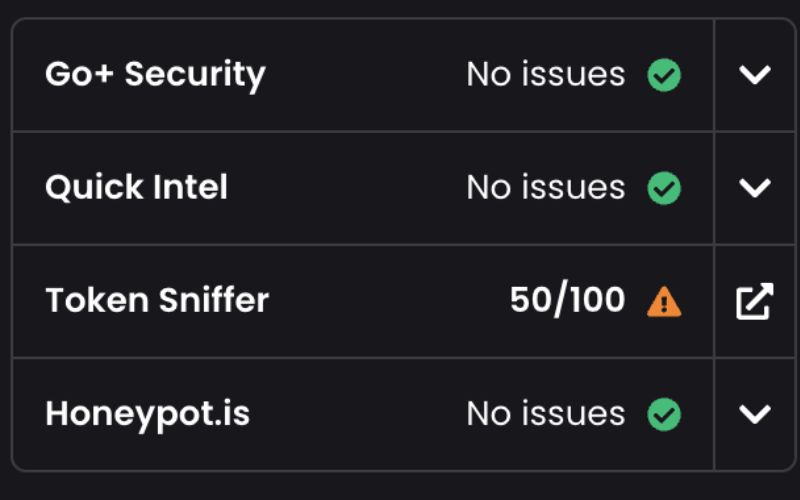Select the Honeypot.is audit row
The image size is (800, 500).
tap(363, 414)
